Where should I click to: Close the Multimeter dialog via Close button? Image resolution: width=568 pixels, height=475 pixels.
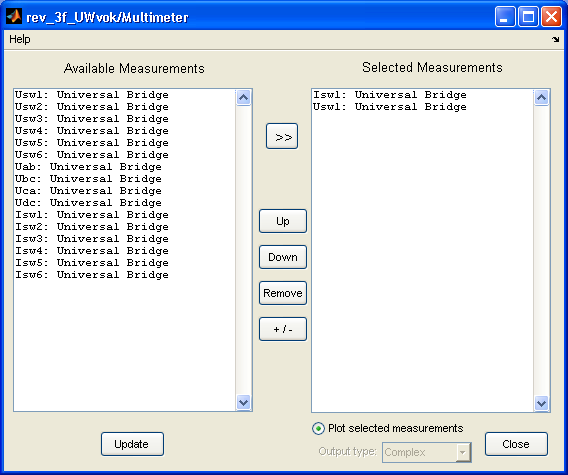516,444
